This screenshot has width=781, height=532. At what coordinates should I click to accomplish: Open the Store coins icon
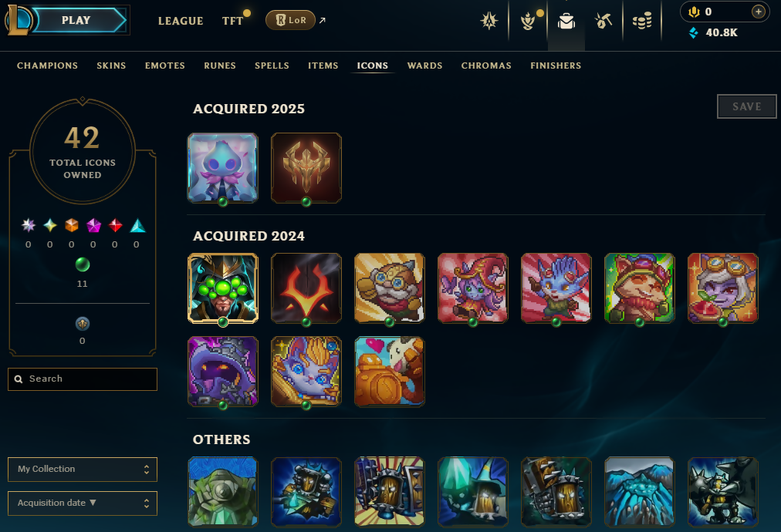click(x=642, y=21)
